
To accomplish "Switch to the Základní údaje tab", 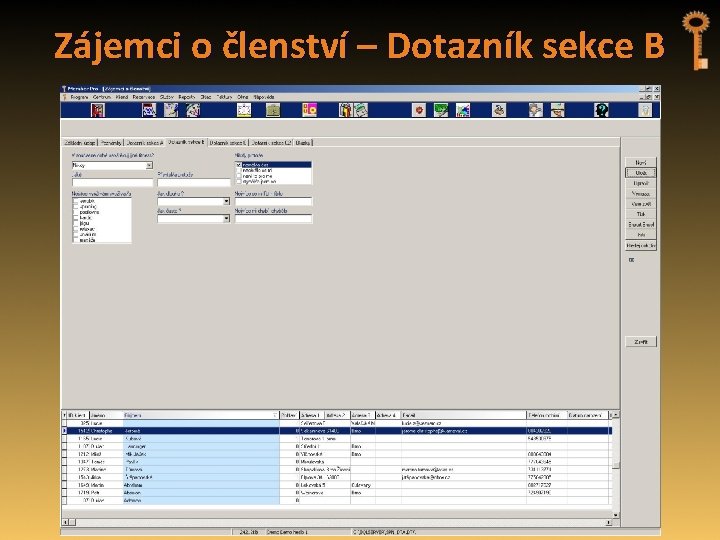I will (80, 143).
